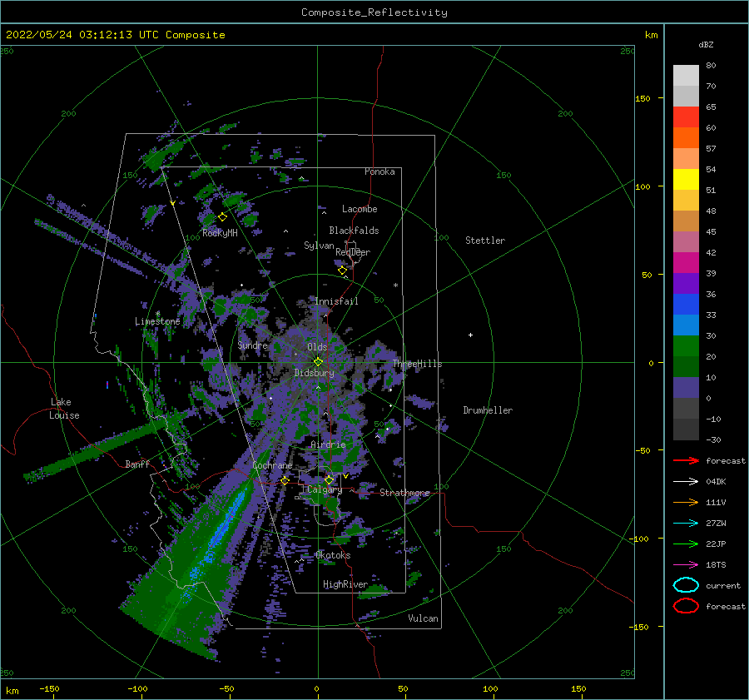Click the 'km' unit label at the top right
This screenshot has height=700, width=749.
click(651, 35)
